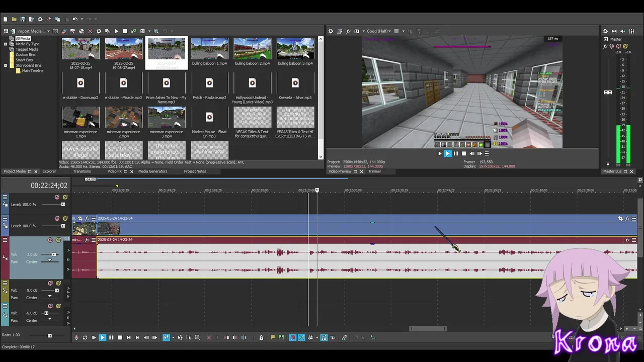Toggle the lock event icon
The image size is (644, 362).
tap(261, 337)
